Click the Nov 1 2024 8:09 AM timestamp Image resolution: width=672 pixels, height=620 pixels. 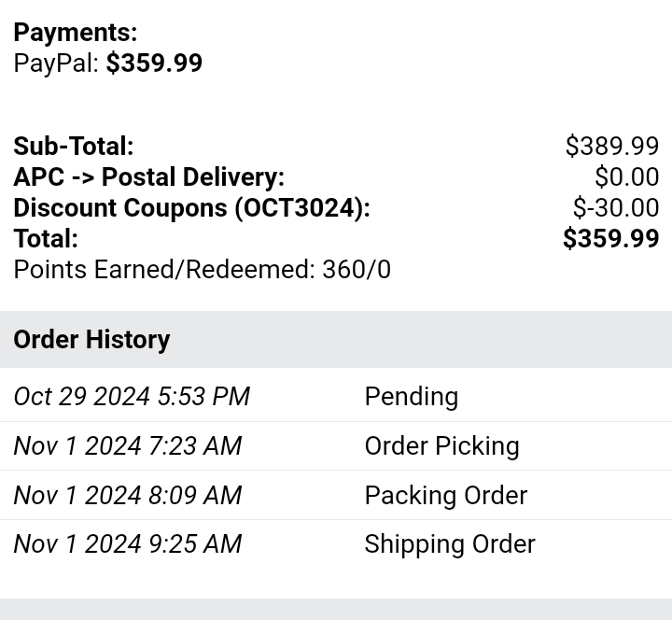coord(128,495)
